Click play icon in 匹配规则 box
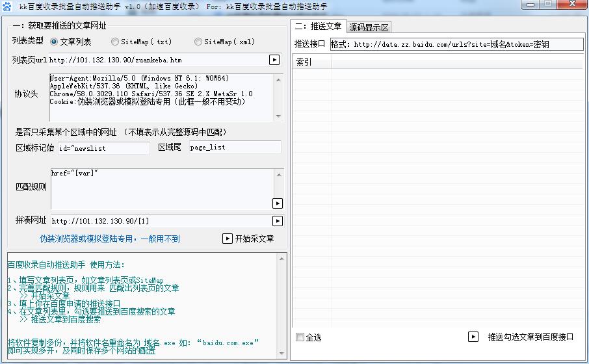 click(x=277, y=203)
